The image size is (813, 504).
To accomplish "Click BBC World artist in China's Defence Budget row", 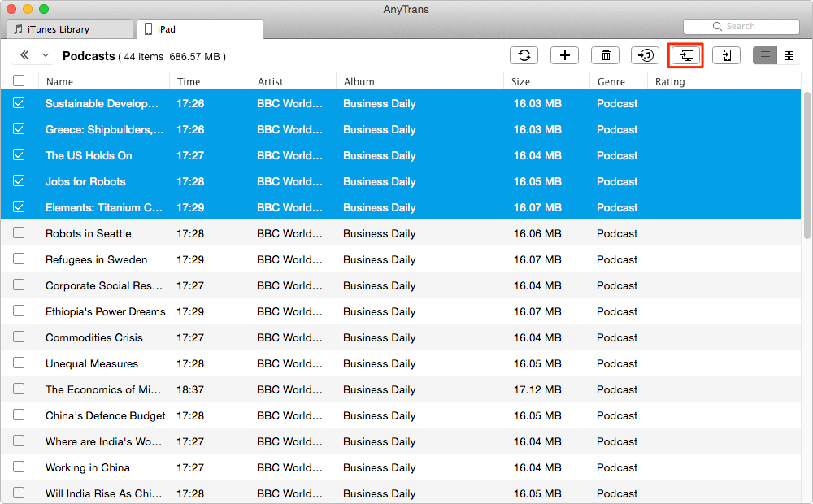I will click(289, 415).
